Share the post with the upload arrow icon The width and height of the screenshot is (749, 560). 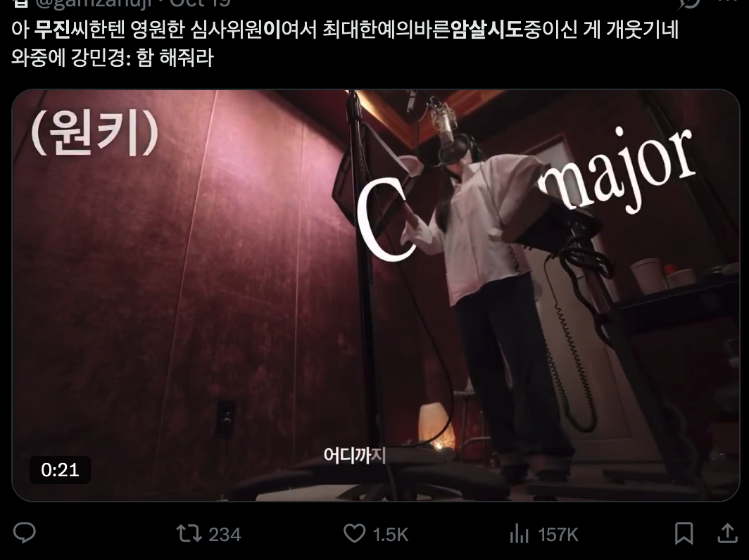[x=727, y=533]
